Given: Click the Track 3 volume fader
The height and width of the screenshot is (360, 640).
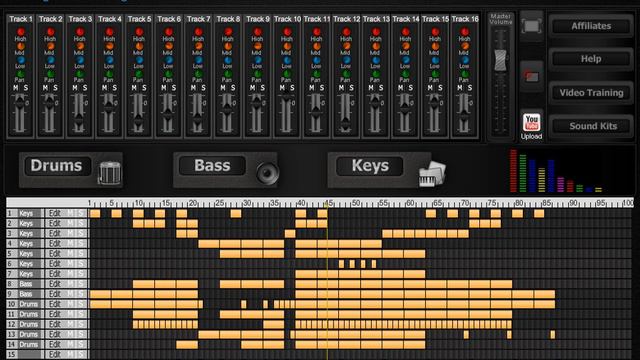Looking at the screenshot, I should [79, 121].
